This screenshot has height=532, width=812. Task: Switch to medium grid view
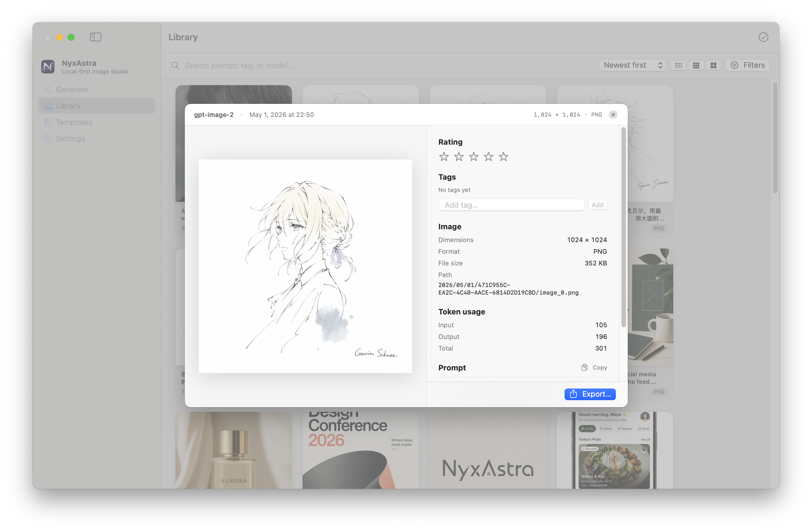(696, 65)
